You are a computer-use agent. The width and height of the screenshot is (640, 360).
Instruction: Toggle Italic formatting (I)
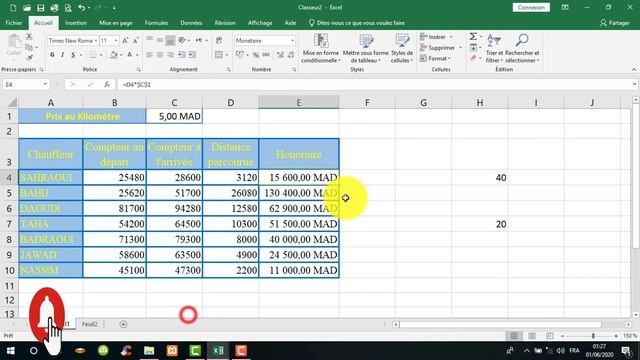point(62,55)
